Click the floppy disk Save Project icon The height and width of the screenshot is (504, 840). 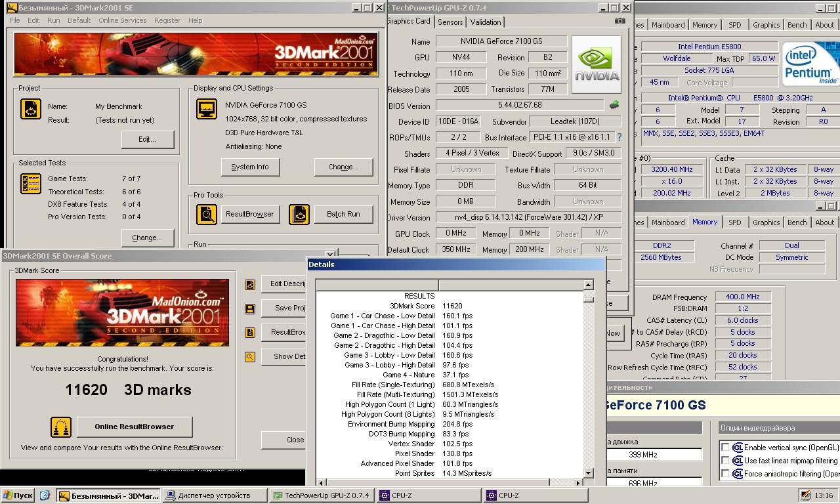click(250, 308)
